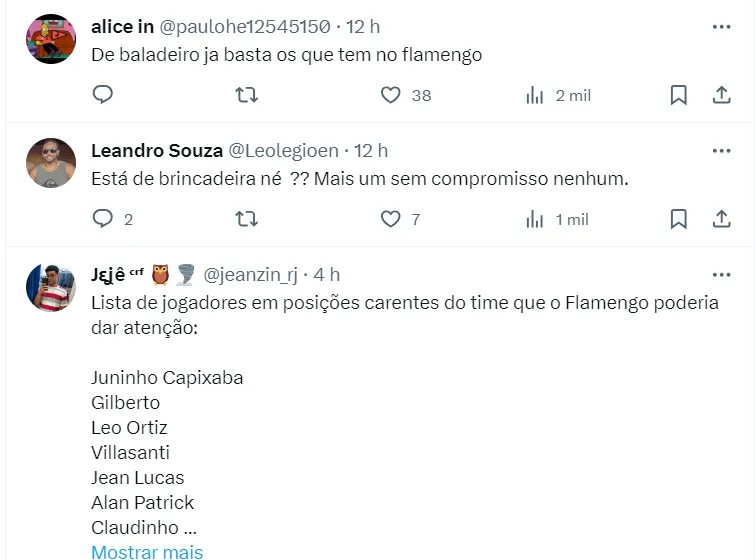The width and height of the screenshot is (755, 560).
Task: Open Leandro Souza's profile name link
Action: 157,151
